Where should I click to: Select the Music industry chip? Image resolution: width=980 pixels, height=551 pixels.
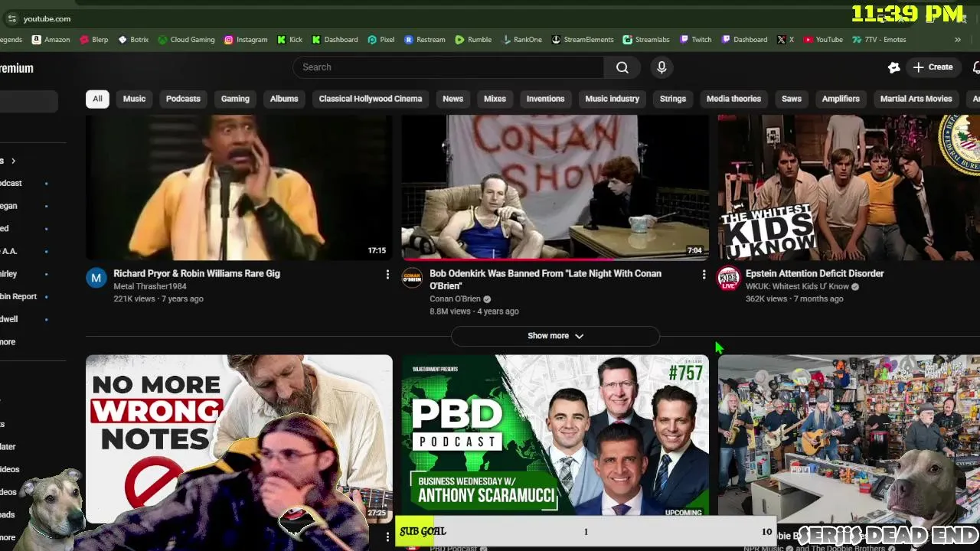(x=612, y=99)
